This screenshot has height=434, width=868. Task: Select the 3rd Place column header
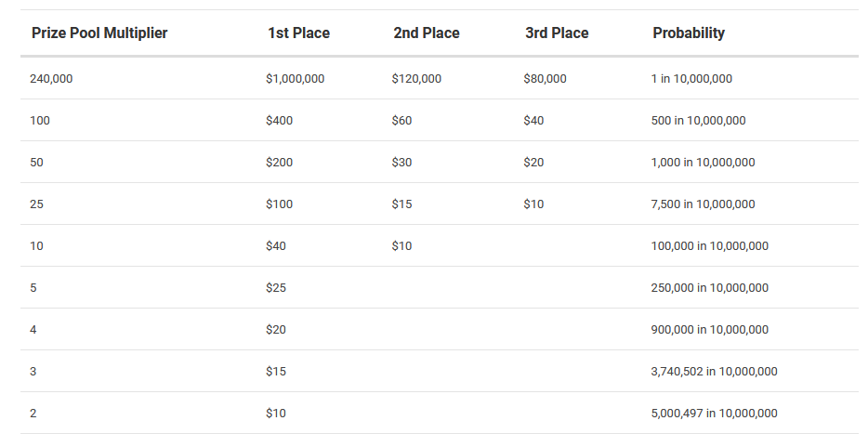pos(557,33)
